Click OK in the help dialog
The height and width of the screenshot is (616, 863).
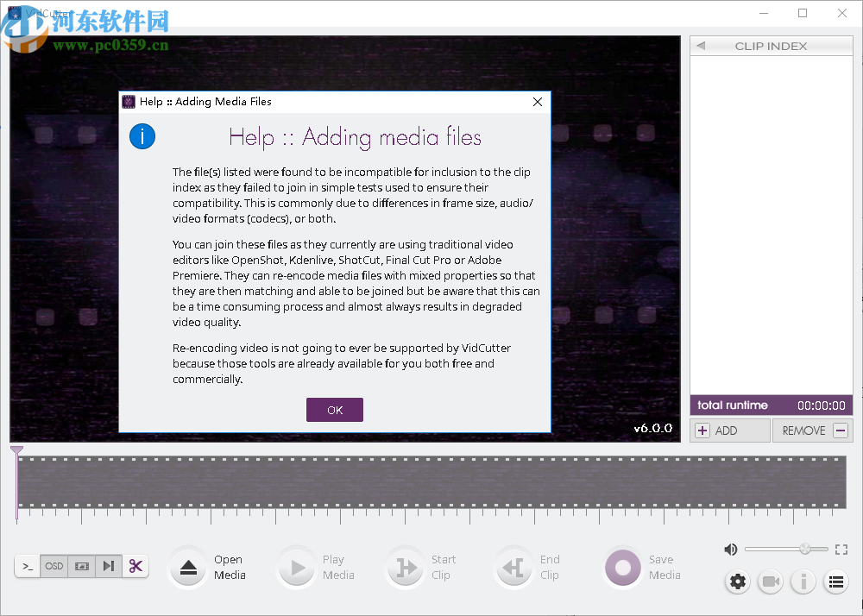(x=335, y=410)
